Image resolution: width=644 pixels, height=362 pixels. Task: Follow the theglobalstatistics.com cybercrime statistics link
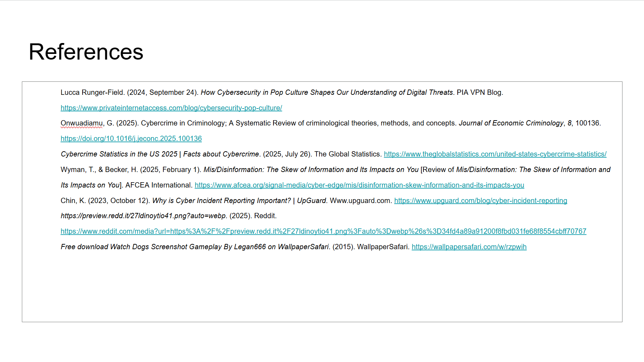pos(495,154)
